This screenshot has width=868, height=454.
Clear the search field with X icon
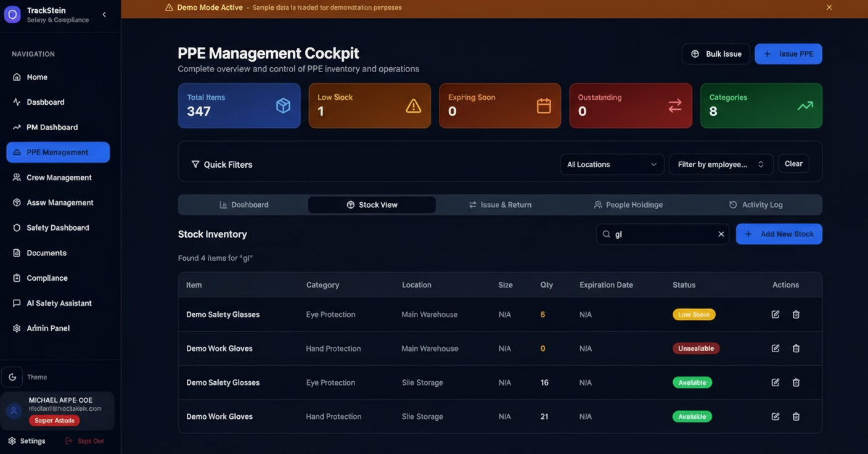(721, 234)
